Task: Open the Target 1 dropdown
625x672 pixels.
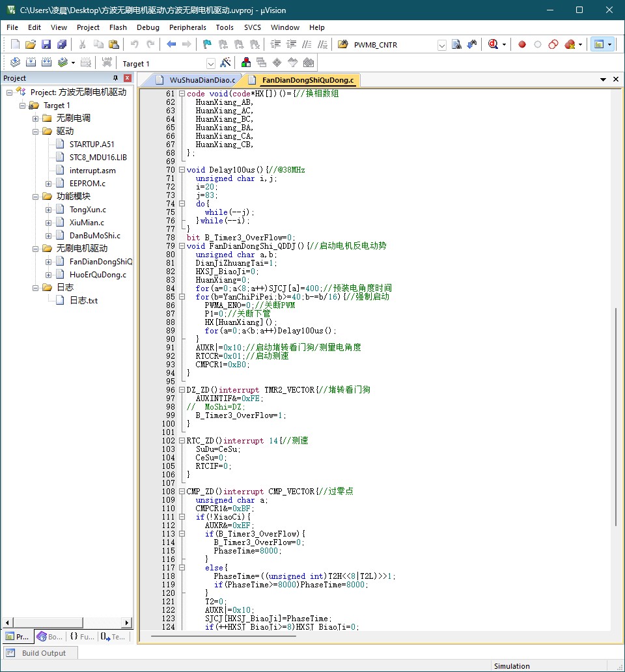Action: click(x=211, y=63)
